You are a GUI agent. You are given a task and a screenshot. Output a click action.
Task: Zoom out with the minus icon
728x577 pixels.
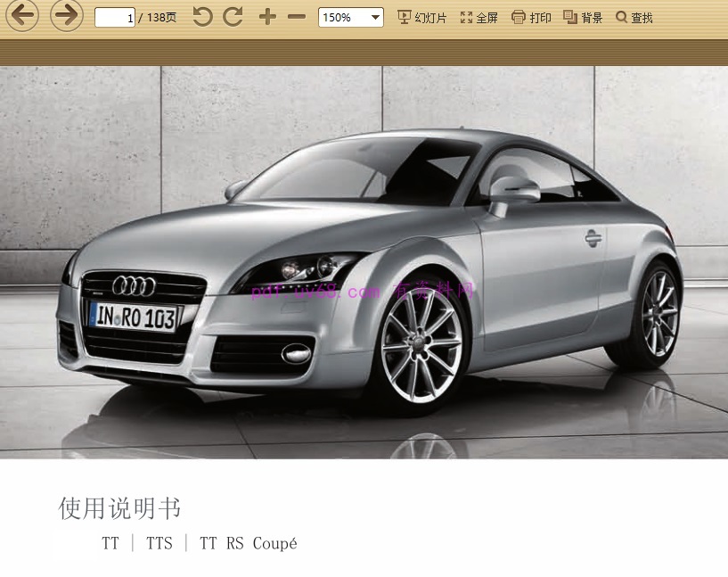pyautogui.click(x=297, y=17)
